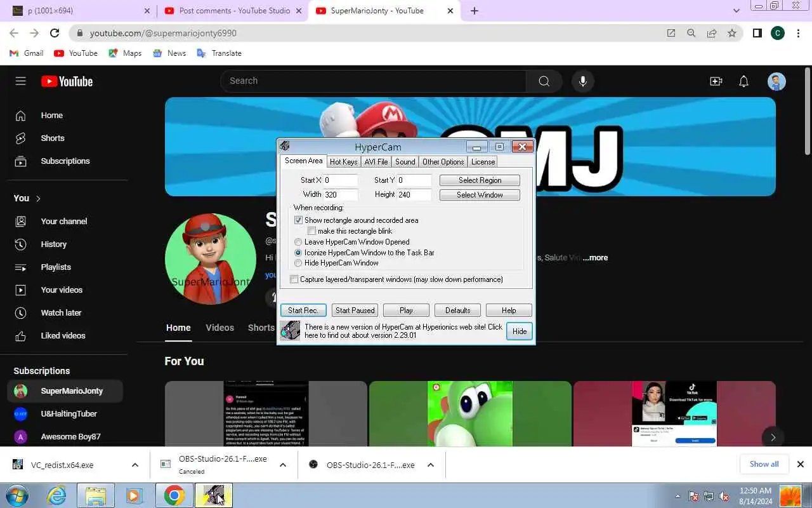Bookmark this page with star icon

click(732, 33)
